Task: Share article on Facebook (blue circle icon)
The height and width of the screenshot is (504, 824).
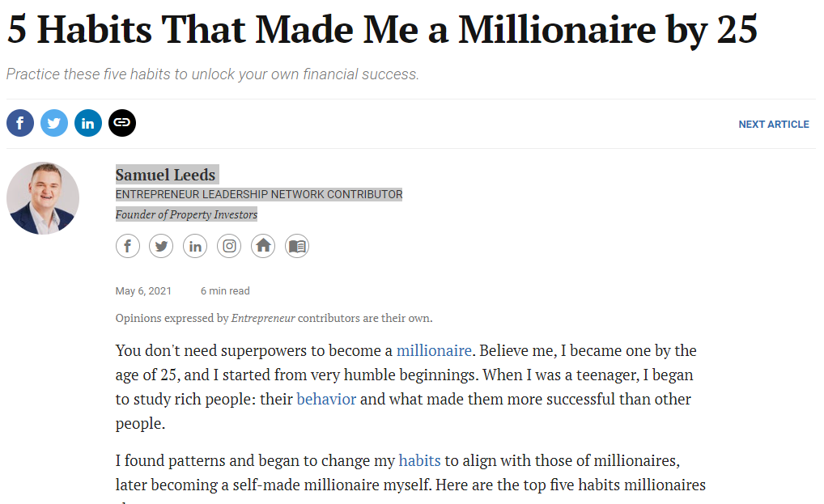Action: pyautogui.click(x=20, y=123)
